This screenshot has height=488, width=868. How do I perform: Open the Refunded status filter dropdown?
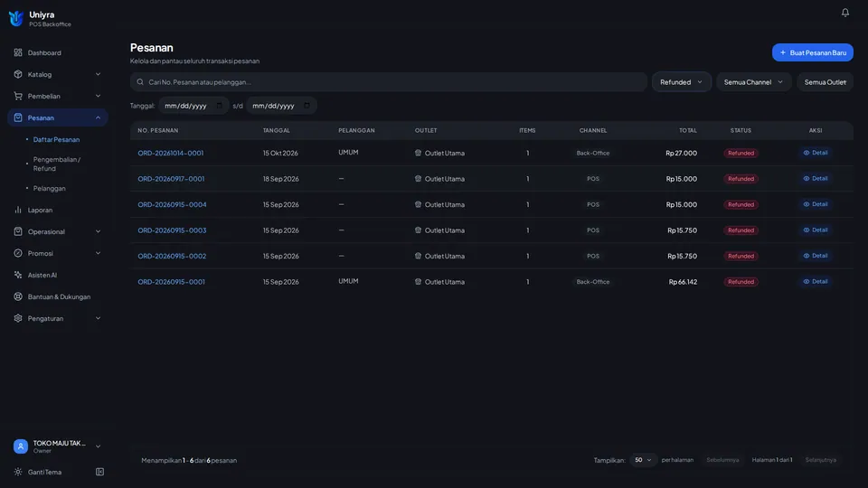pos(682,82)
